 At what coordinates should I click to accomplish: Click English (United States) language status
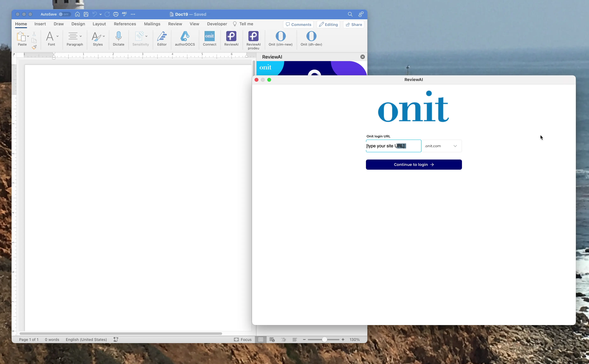pyautogui.click(x=86, y=339)
